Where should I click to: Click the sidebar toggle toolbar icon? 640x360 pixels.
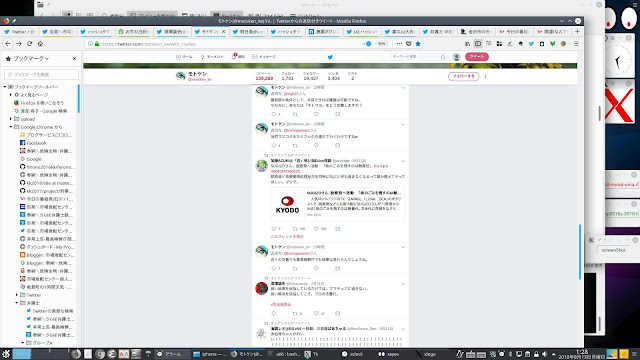point(478,44)
